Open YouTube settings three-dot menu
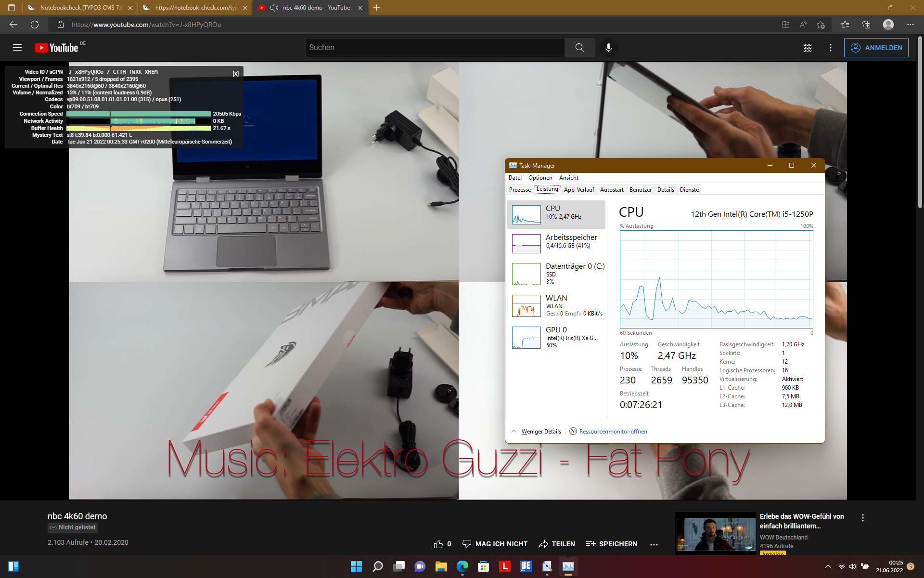This screenshot has height=578, width=924. coord(831,48)
